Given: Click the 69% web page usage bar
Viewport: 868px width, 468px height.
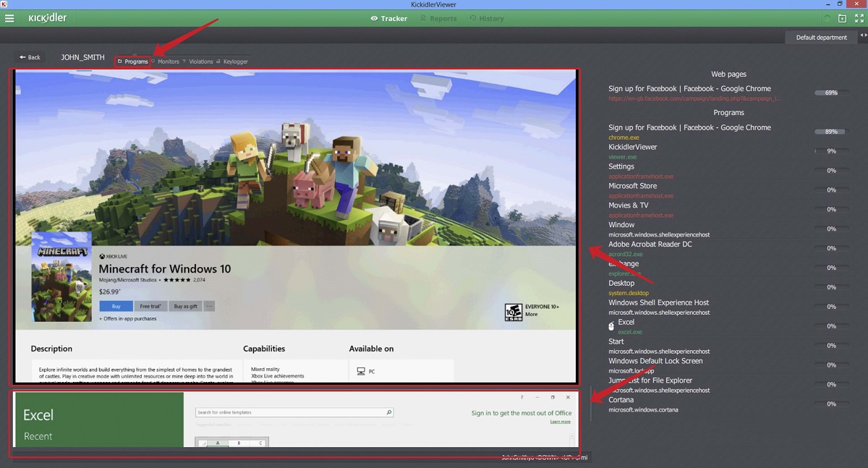Looking at the screenshot, I should coord(831,93).
